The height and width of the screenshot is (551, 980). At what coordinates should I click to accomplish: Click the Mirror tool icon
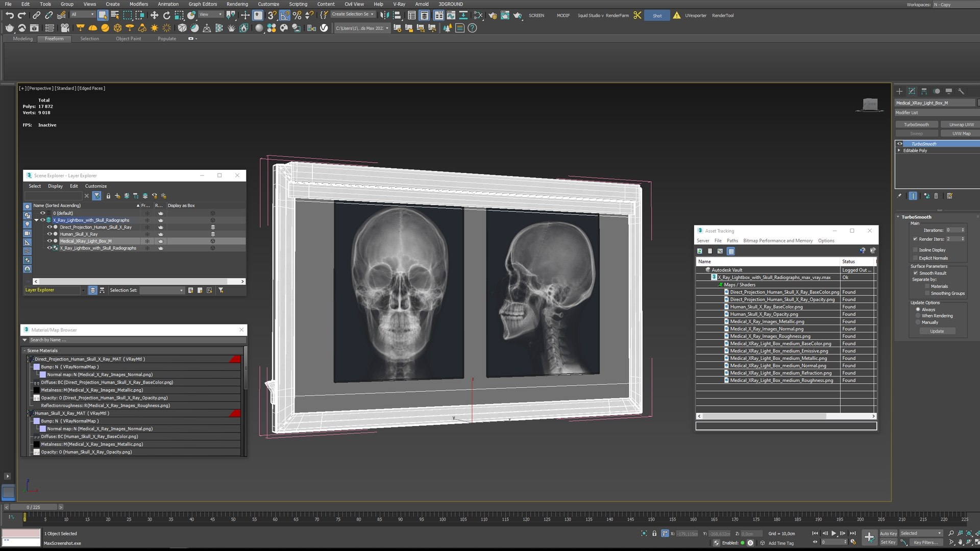tap(385, 15)
